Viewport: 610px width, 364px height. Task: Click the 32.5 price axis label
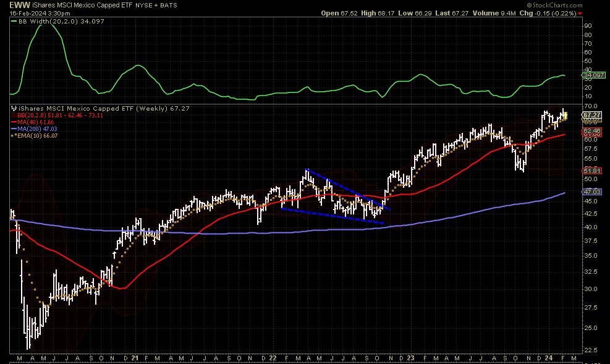pos(591,271)
